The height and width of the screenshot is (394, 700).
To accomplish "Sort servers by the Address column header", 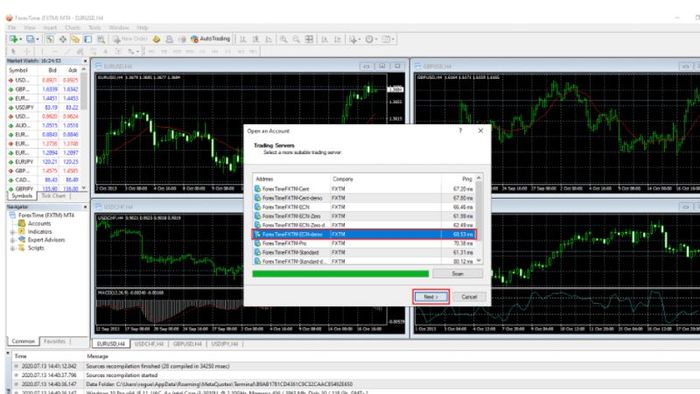I will pos(291,179).
